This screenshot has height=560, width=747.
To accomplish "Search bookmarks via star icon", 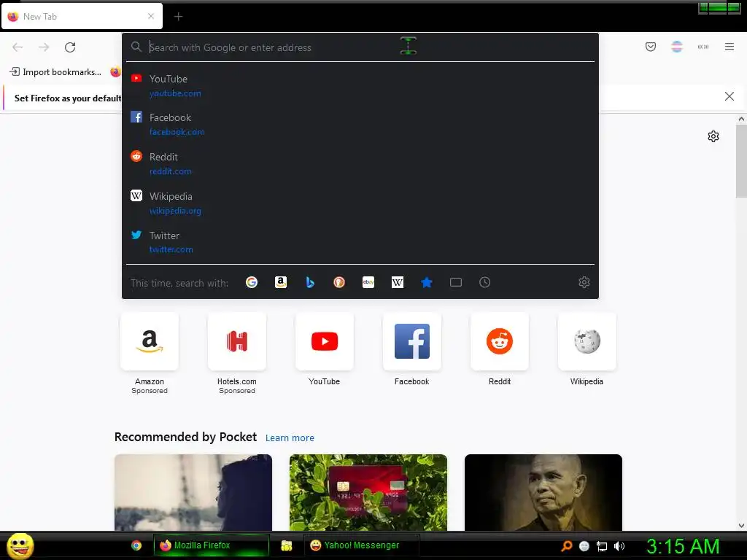I will click(426, 282).
